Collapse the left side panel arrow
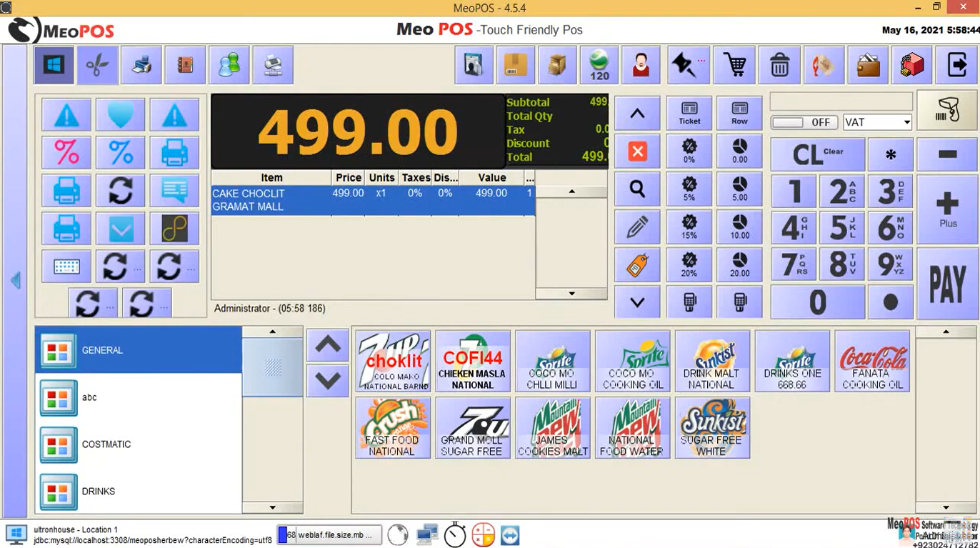 tap(16, 281)
